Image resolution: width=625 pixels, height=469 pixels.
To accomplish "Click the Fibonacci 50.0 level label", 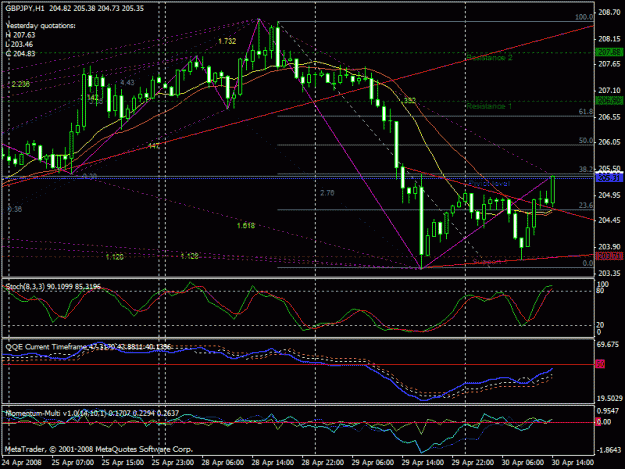I will pyautogui.click(x=586, y=141).
